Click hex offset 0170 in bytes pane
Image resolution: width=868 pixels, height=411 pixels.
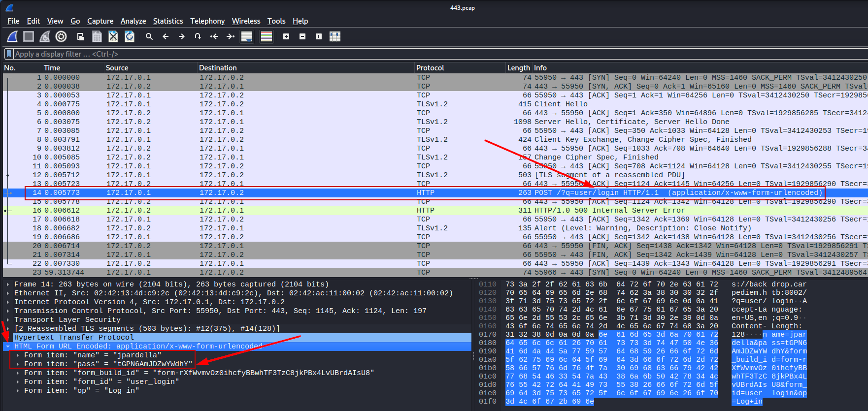coord(488,335)
